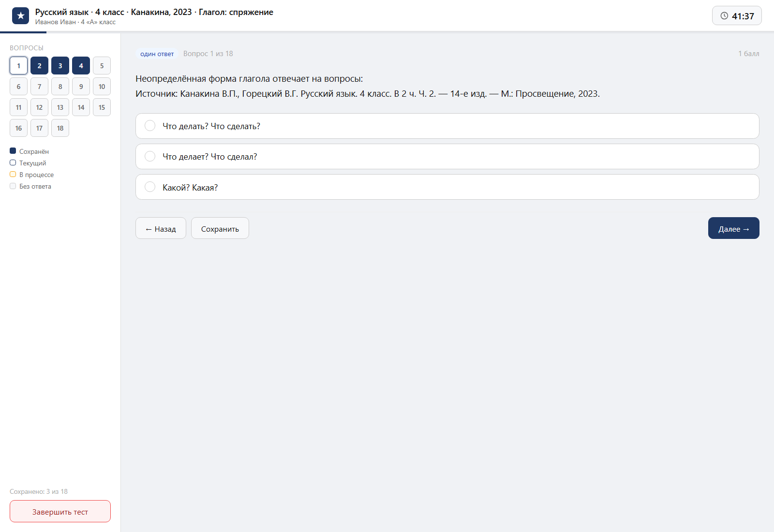The image size is (774, 532).
Task: Jump to question 10
Action: tap(102, 87)
